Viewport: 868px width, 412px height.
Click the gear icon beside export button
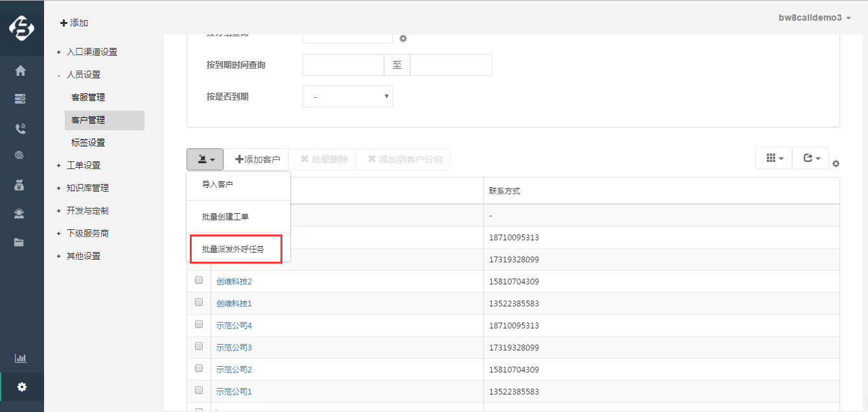836,163
